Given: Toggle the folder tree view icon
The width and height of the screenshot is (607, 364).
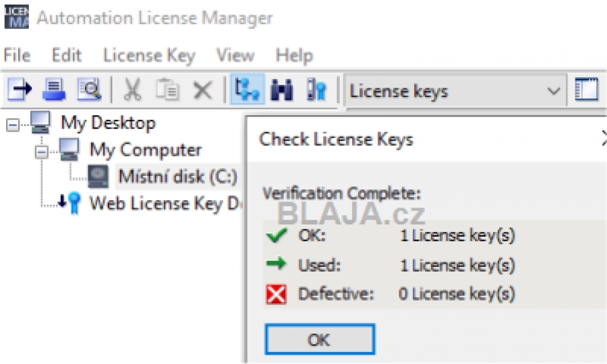Looking at the screenshot, I should click(248, 90).
